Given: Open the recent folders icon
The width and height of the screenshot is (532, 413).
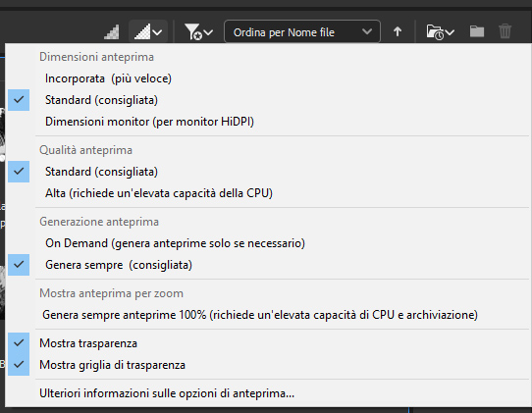Looking at the screenshot, I should pos(435,32).
